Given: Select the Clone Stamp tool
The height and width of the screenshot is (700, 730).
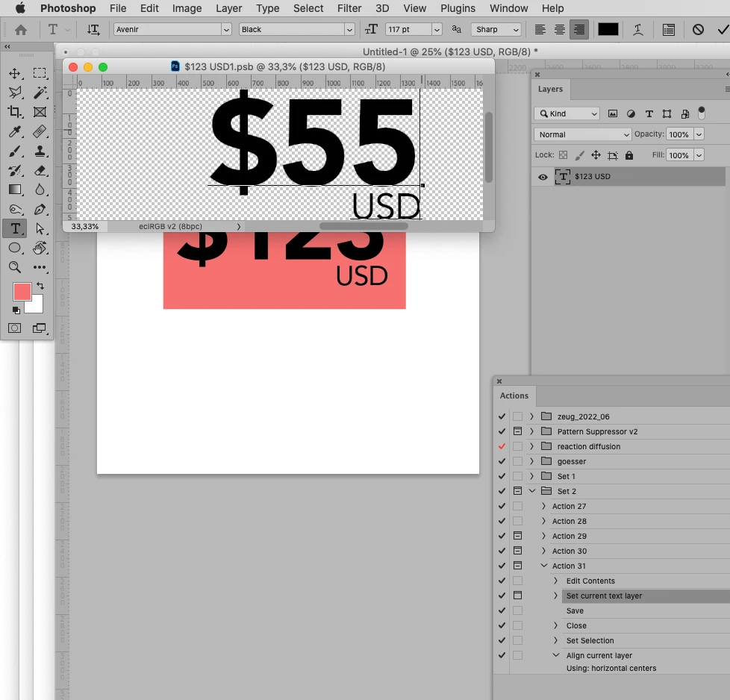Looking at the screenshot, I should point(40,151).
